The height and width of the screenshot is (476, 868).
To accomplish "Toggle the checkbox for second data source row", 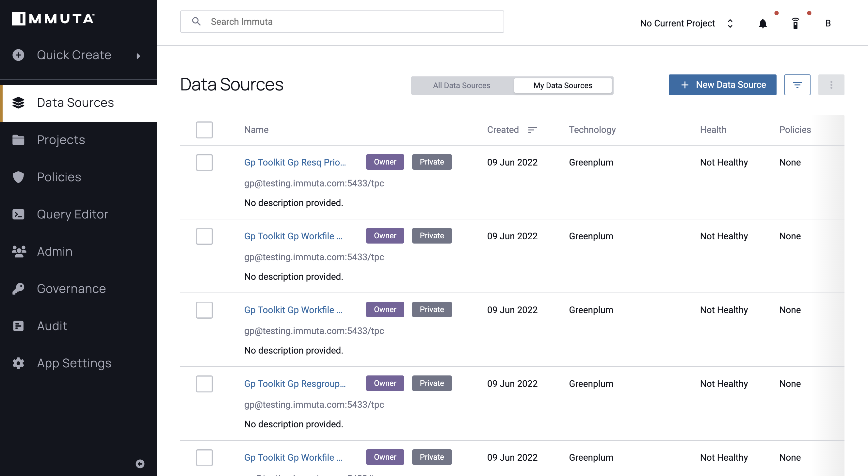I will click(204, 236).
